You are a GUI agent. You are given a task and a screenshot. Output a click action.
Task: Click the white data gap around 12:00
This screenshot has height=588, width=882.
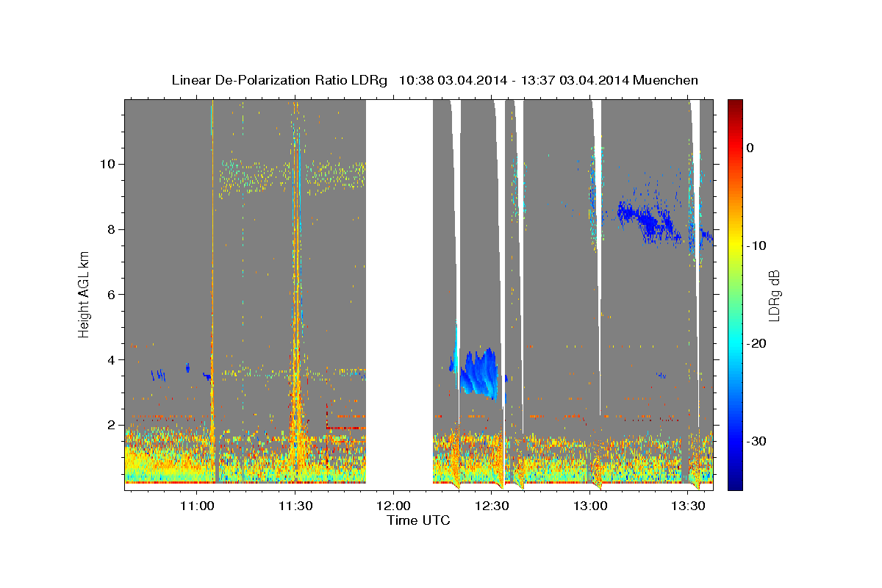click(x=399, y=294)
